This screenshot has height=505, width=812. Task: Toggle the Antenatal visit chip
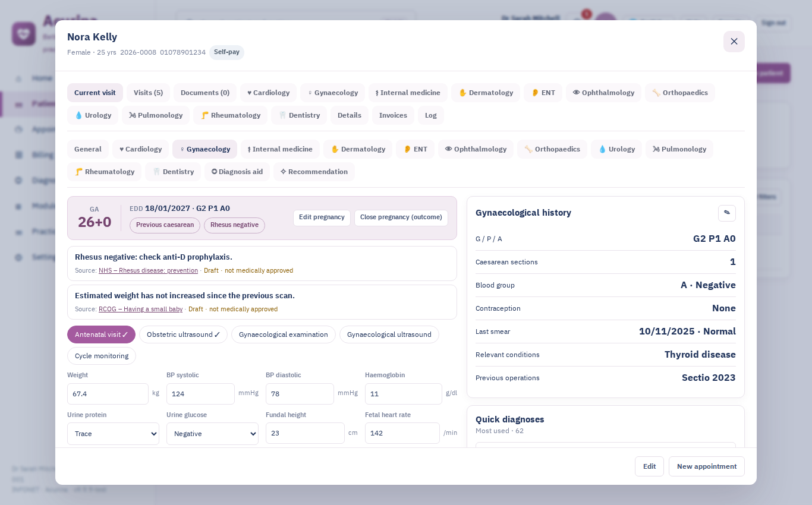coord(101,334)
